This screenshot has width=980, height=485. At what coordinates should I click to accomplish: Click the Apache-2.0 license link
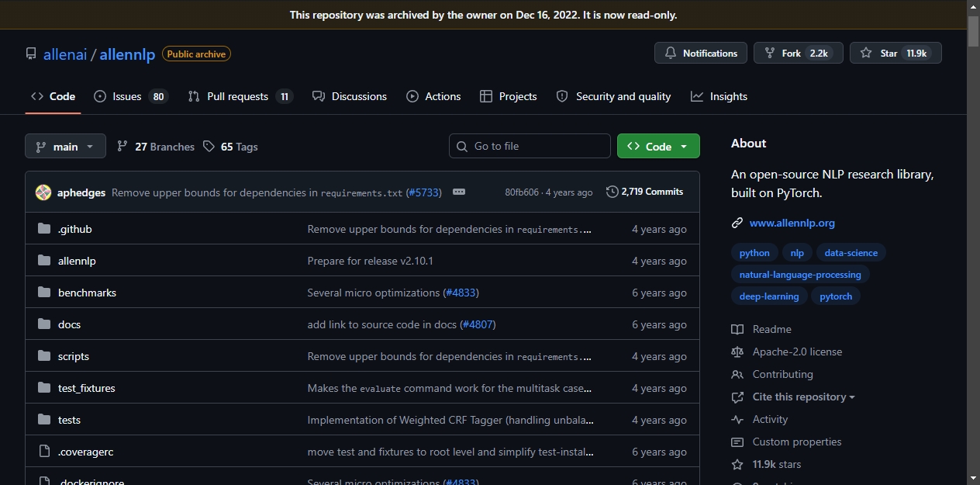797,352
